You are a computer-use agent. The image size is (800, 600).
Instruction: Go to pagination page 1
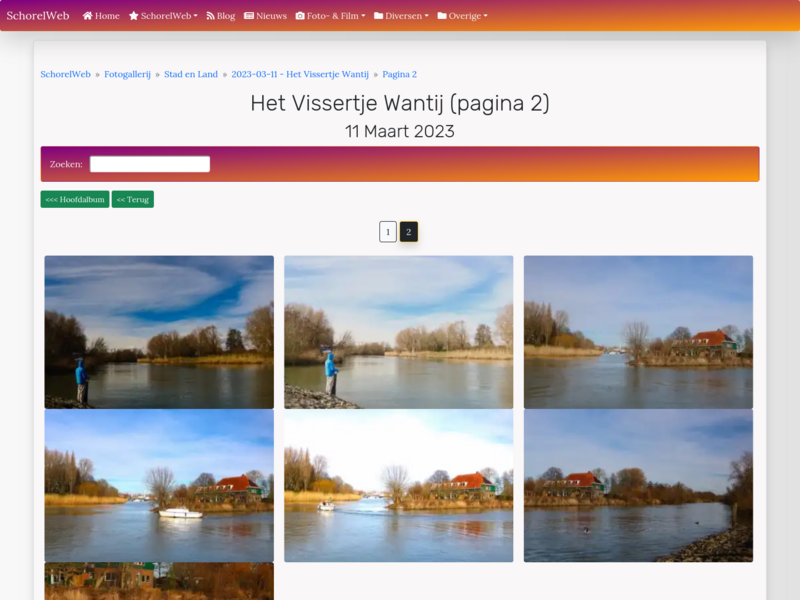[x=388, y=232]
